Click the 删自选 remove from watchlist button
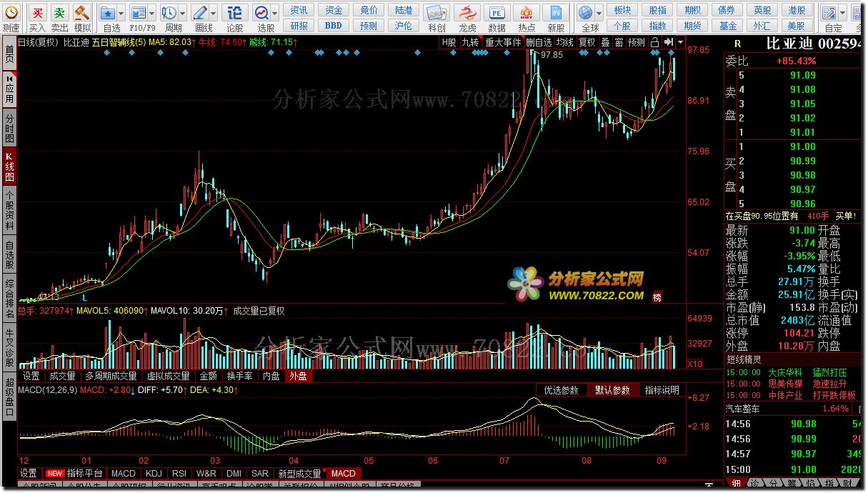 (539, 43)
